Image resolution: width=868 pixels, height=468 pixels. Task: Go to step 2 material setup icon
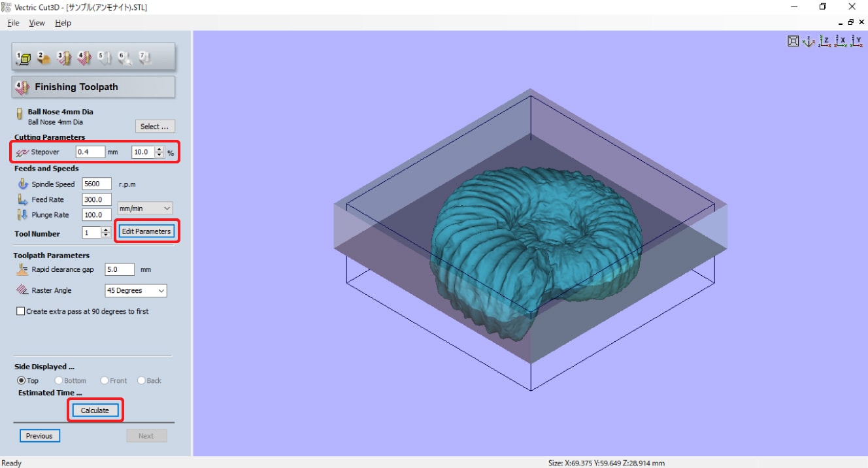44,58
